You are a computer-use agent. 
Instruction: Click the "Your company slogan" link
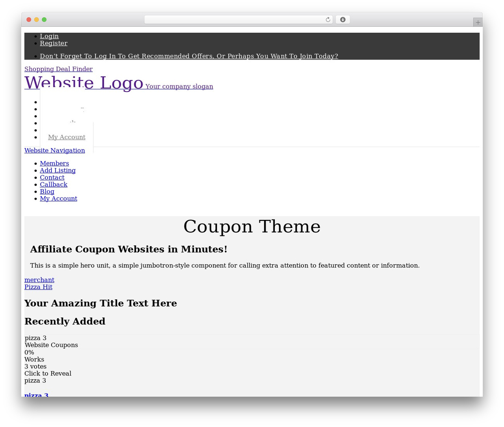[x=179, y=86]
